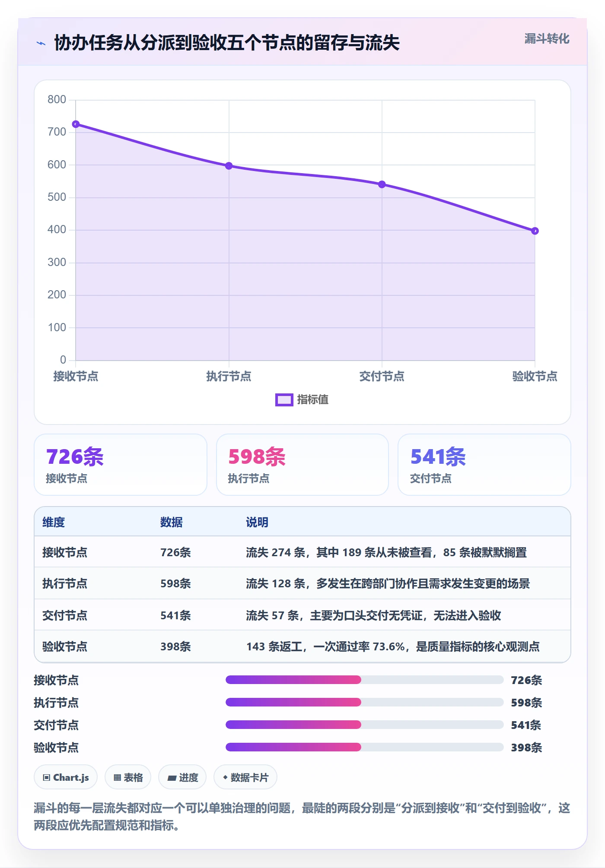Click the 交付节点 progress bar
Screen dimensions: 605x868
coord(364,725)
